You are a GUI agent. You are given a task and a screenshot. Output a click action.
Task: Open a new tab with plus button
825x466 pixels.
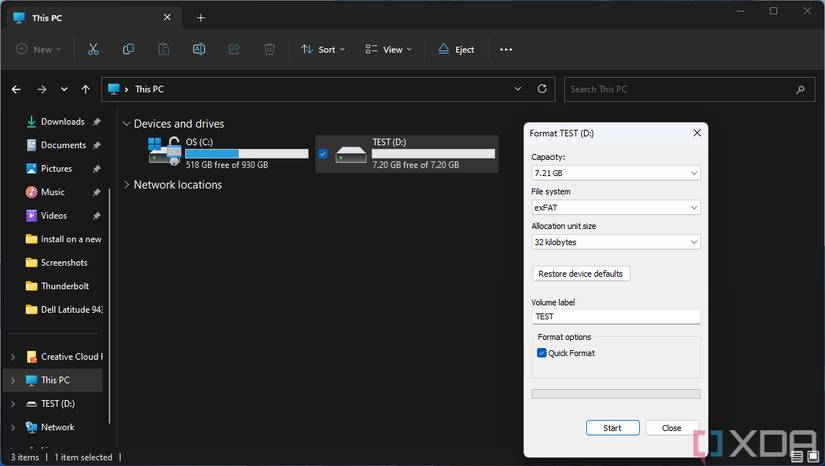[x=200, y=18]
